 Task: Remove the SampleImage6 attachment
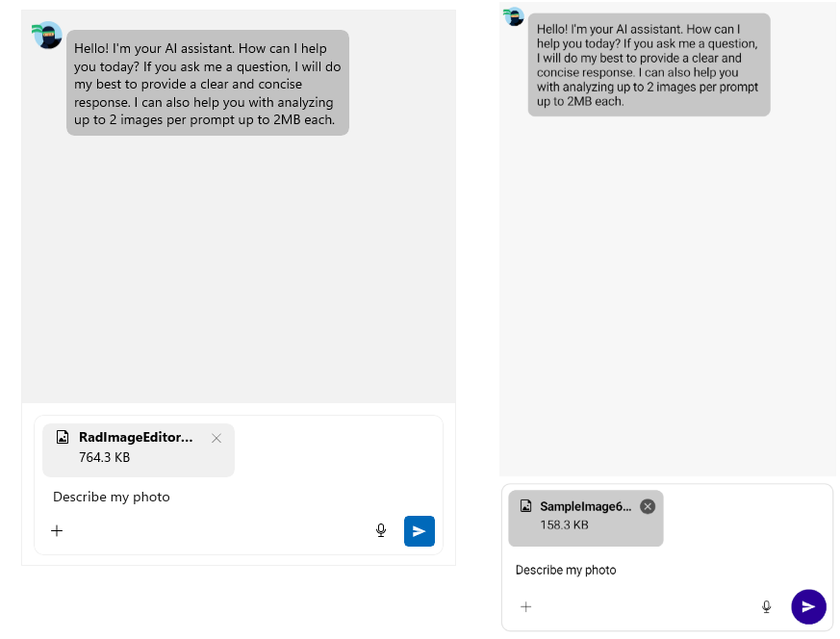click(x=648, y=506)
